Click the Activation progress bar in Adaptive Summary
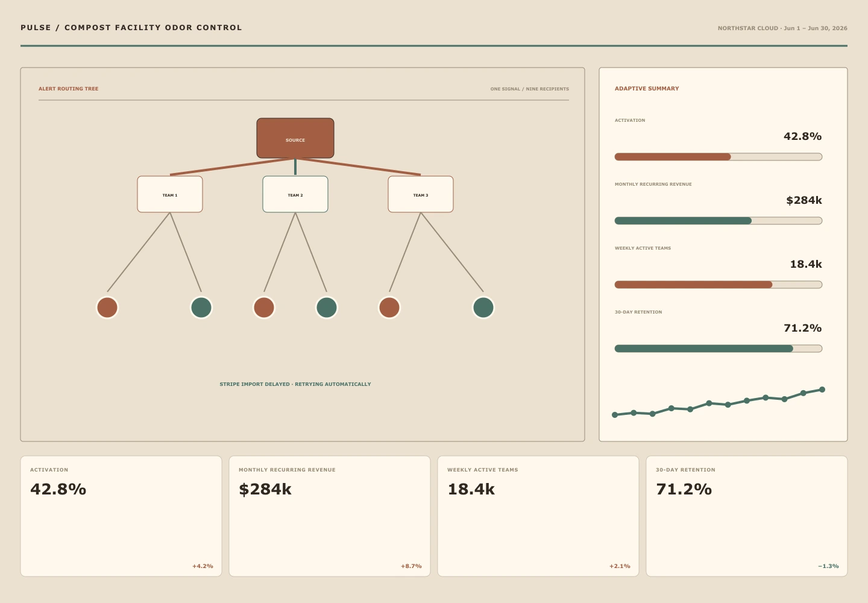This screenshot has width=868, height=603. click(719, 157)
